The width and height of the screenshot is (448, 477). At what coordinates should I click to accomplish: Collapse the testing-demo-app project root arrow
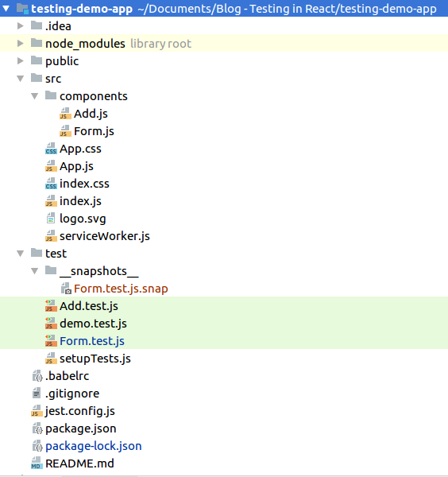point(6,9)
